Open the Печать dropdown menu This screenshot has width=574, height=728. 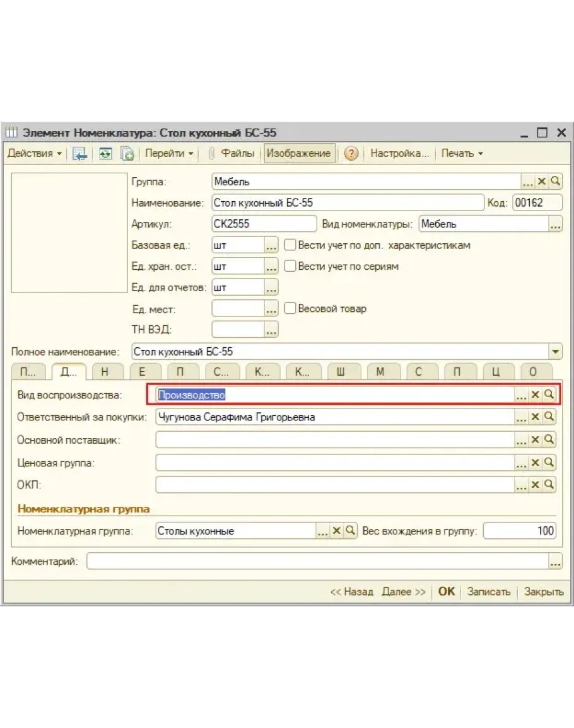click(x=462, y=153)
